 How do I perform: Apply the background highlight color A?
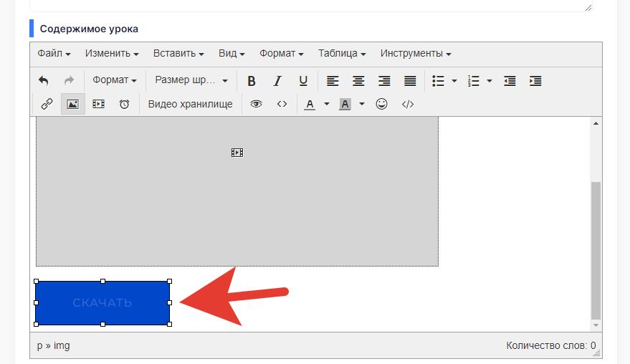[345, 105]
